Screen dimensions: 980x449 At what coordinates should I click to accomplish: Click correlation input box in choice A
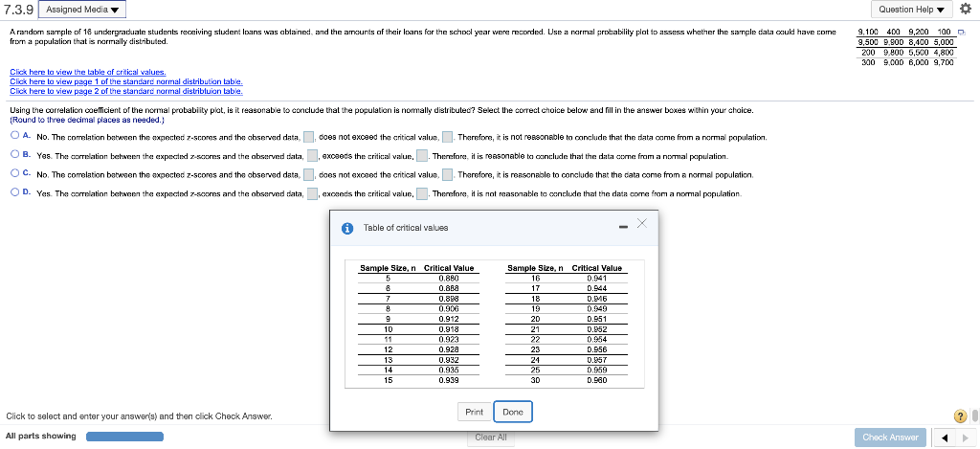point(309,137)
